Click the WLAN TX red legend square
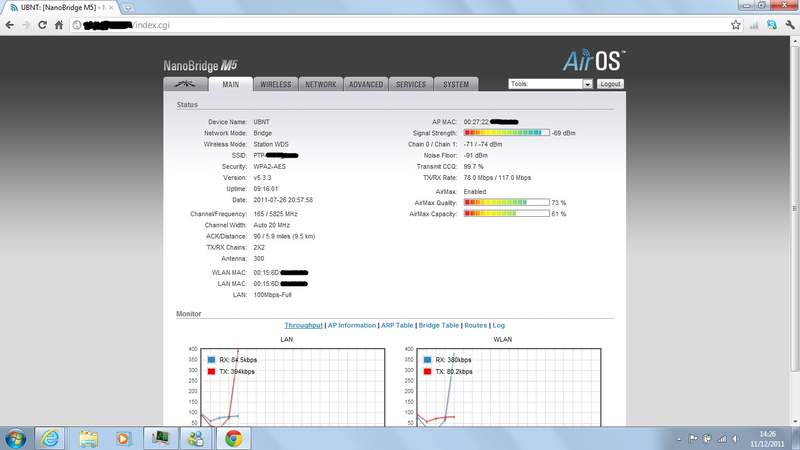The width and height of the screenshot is (800, 450). 428,371
